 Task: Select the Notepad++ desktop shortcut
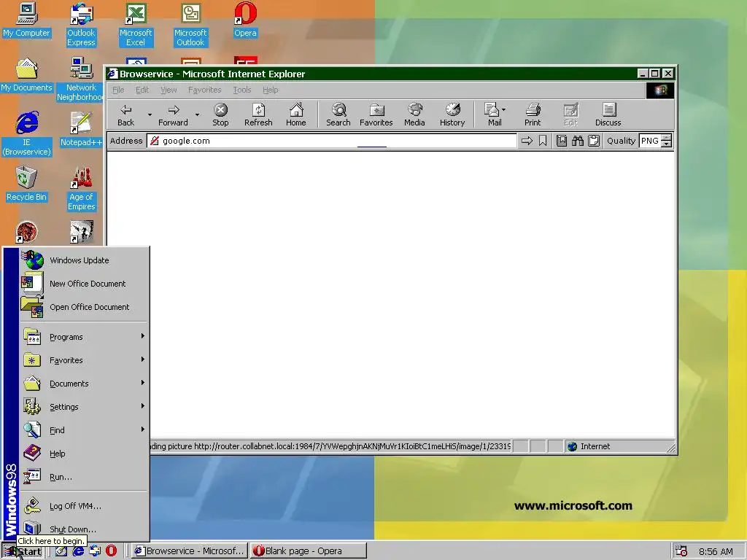[81, 129]
